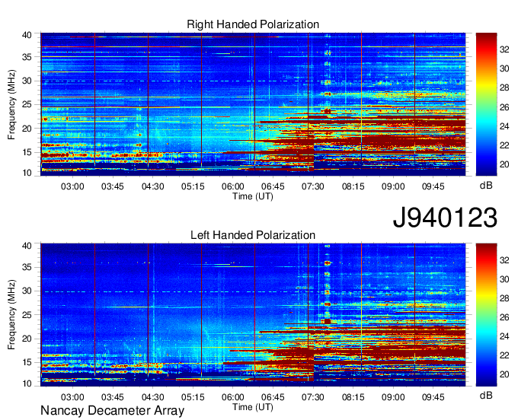
Task: Click the 08:15 tick on the bottom time axis
Action: 353,397
